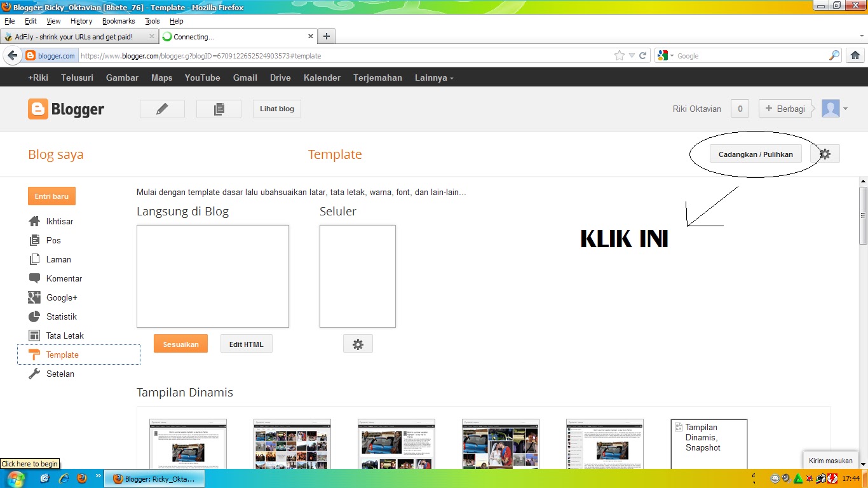Click the Google+ sidebar icon
The height and width of the screenshot is (488, 868).
pyautogui.click(x=34, y=297)
